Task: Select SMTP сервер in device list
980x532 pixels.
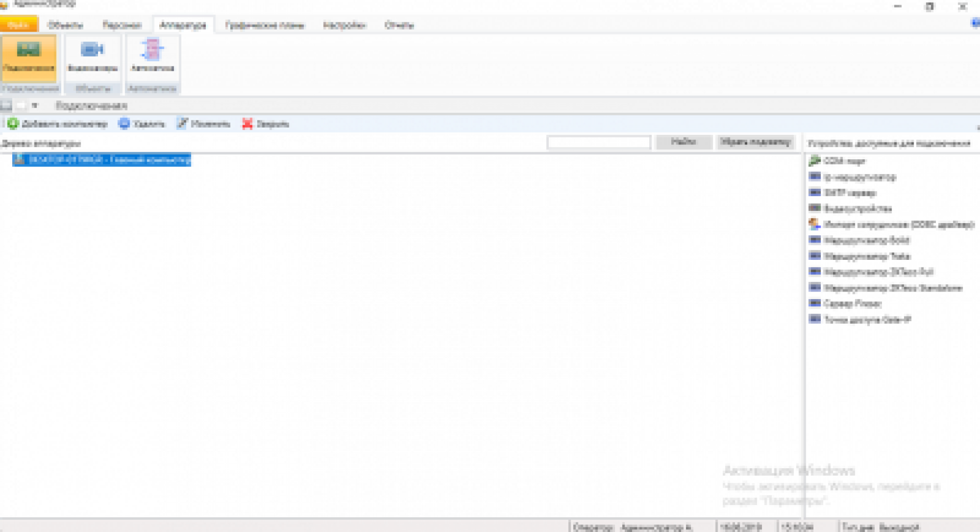Action: (850, 193)
